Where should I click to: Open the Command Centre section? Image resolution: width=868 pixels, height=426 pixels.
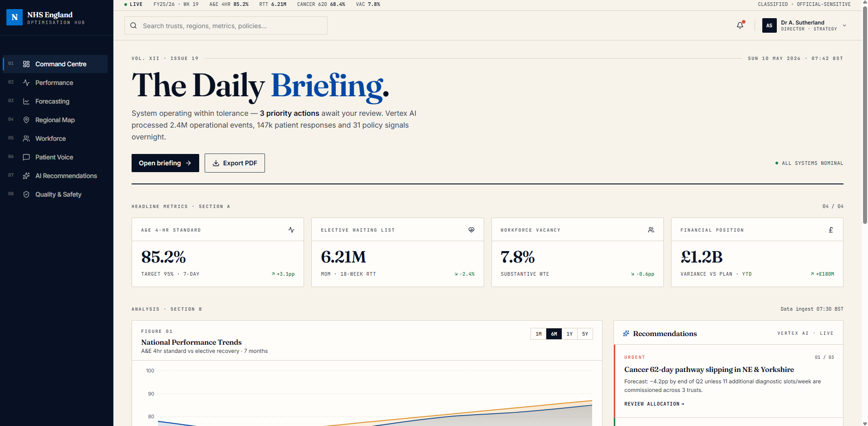click(x=55, y=64)
